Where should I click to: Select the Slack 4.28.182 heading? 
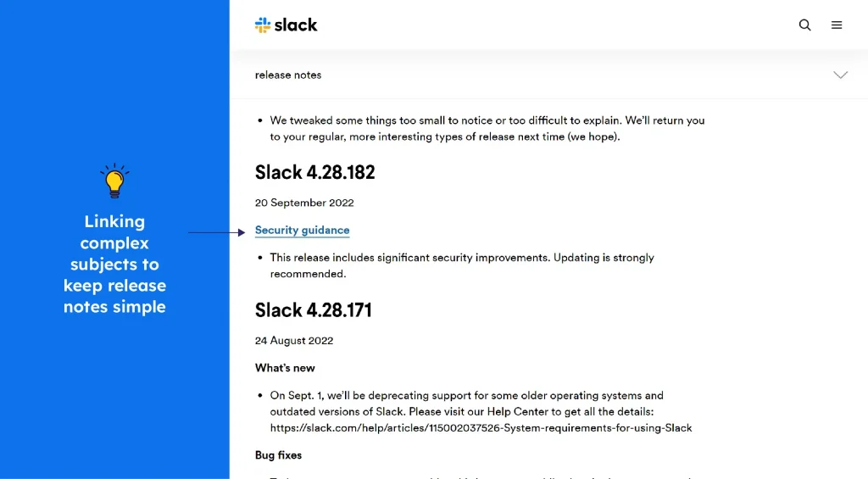point(315,172)
